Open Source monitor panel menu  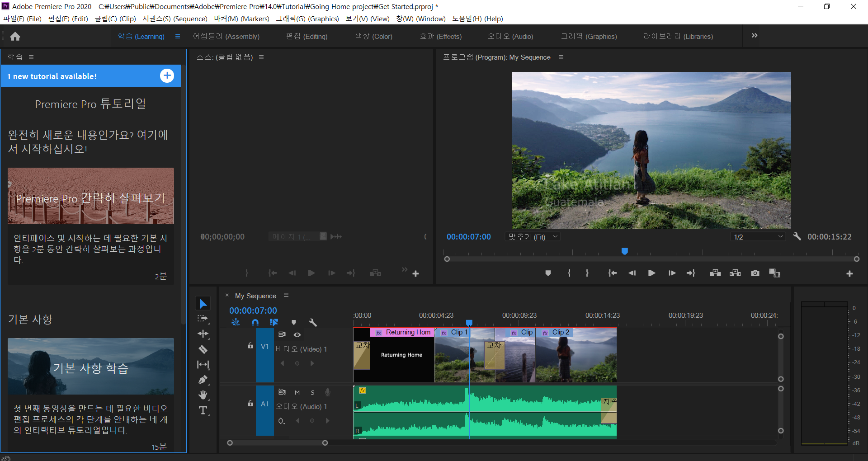point(261,57)
